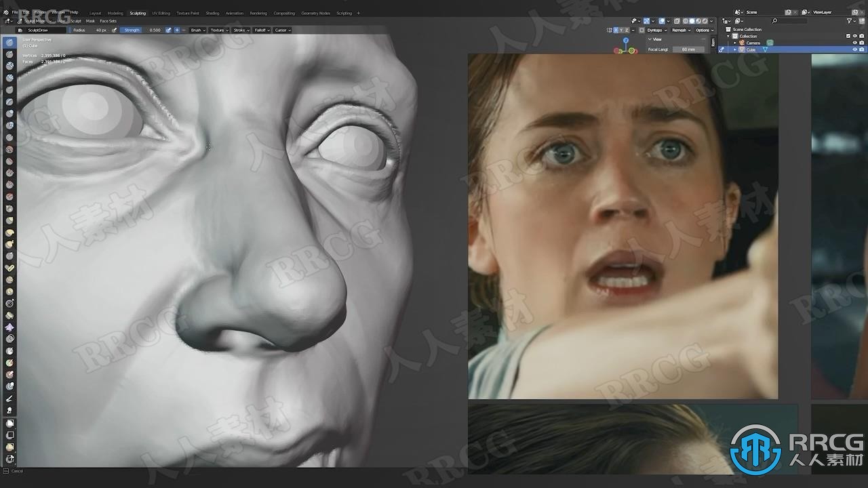The image size is (868, 488).
Task: Select the Pinch brush tool
Action: [10, 208]
